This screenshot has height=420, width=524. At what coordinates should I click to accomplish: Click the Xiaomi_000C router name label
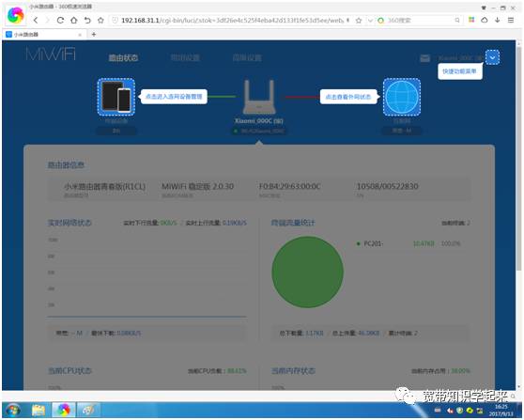259,120
